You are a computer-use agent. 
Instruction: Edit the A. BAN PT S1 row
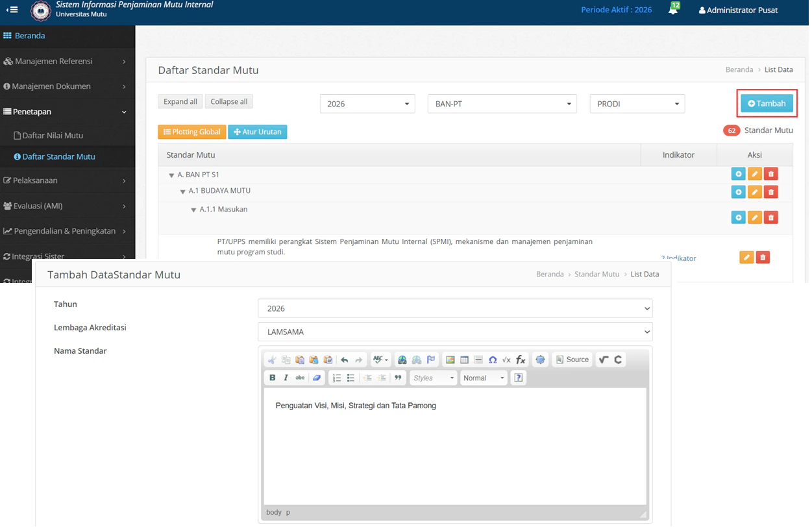pos(754,174)
